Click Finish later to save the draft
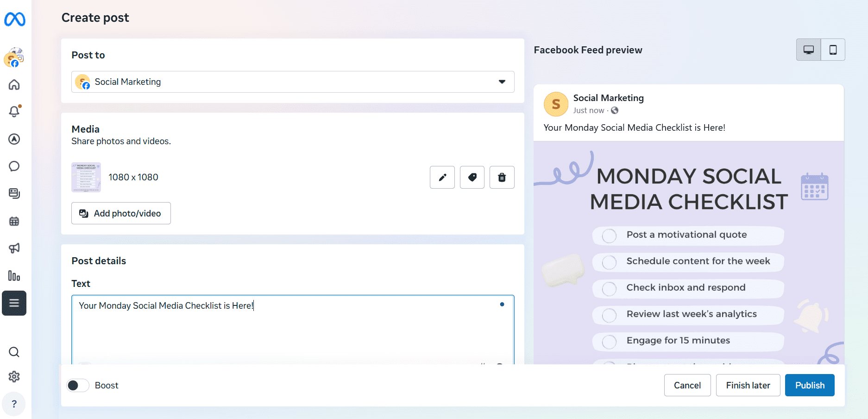This screenshot has width=868, height=419. 748,385
